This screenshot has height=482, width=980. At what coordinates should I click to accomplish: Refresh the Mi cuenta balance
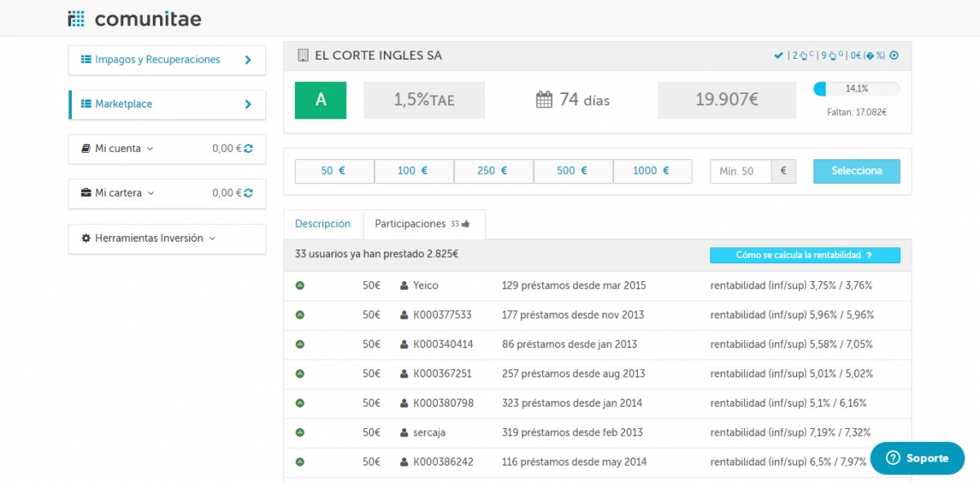(248, 149)
